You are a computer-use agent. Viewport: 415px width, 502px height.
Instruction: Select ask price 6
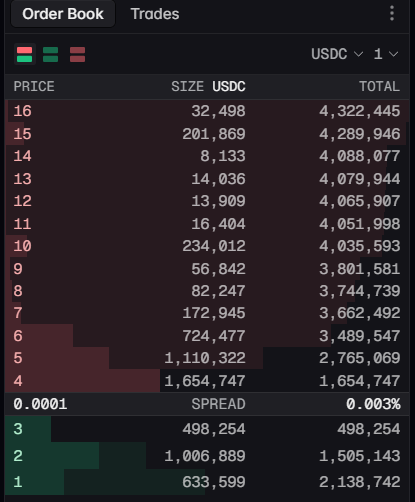coord(18,336)
